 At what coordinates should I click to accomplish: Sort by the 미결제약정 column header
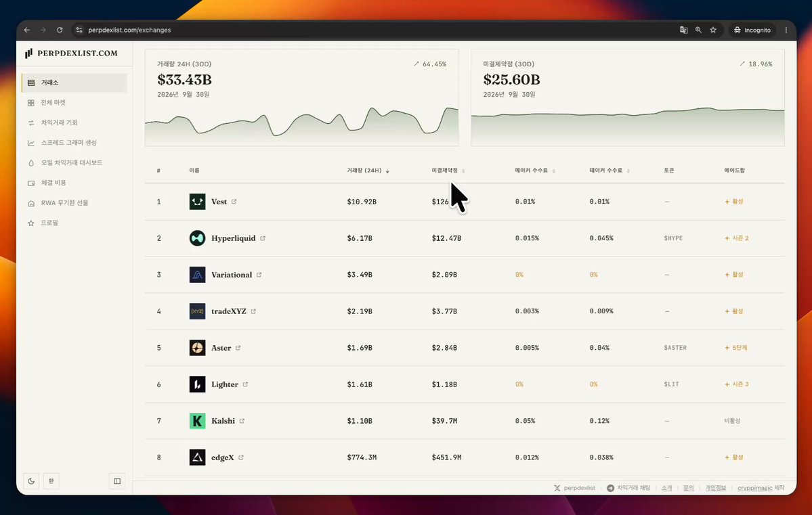448,171
